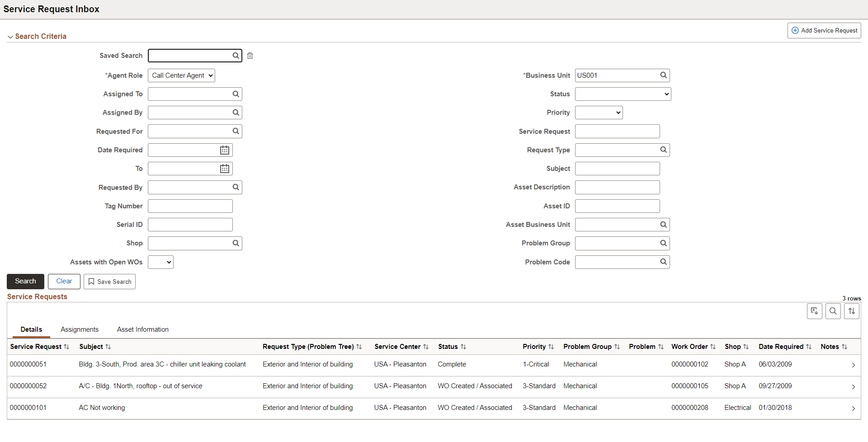The height and width of the screenshot is (442, 868).
Task: Click the 'Electrical' shop cell
Action: pos(738,408)
